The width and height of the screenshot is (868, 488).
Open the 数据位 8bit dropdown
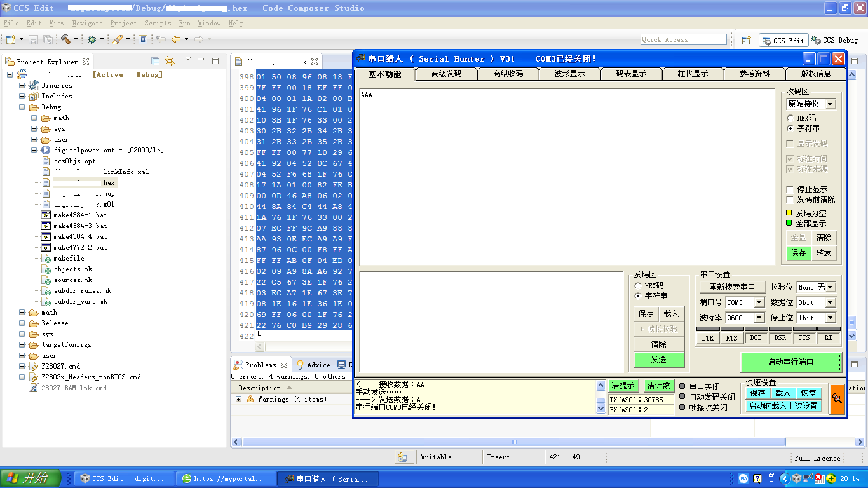click(x=831, y=302)
